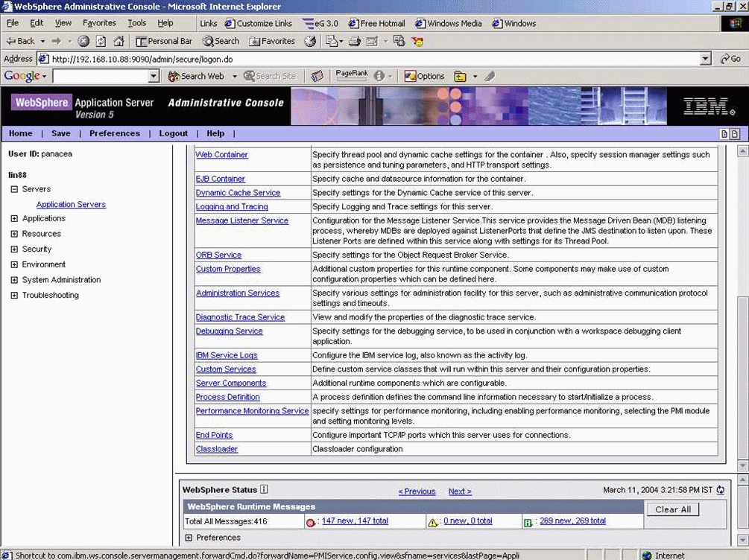This screenshot has height=560, width=749.
Task: Open the End Points link
Action: [x=214, y=436]
